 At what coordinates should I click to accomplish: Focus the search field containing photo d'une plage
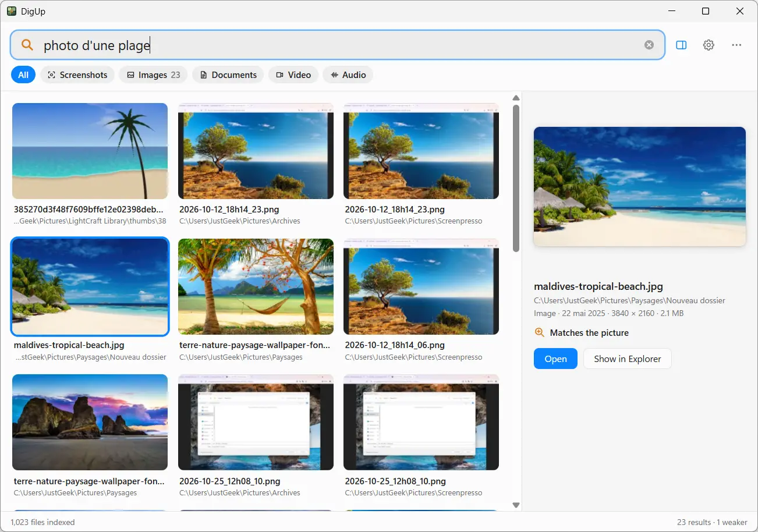[x=338, y=45]
